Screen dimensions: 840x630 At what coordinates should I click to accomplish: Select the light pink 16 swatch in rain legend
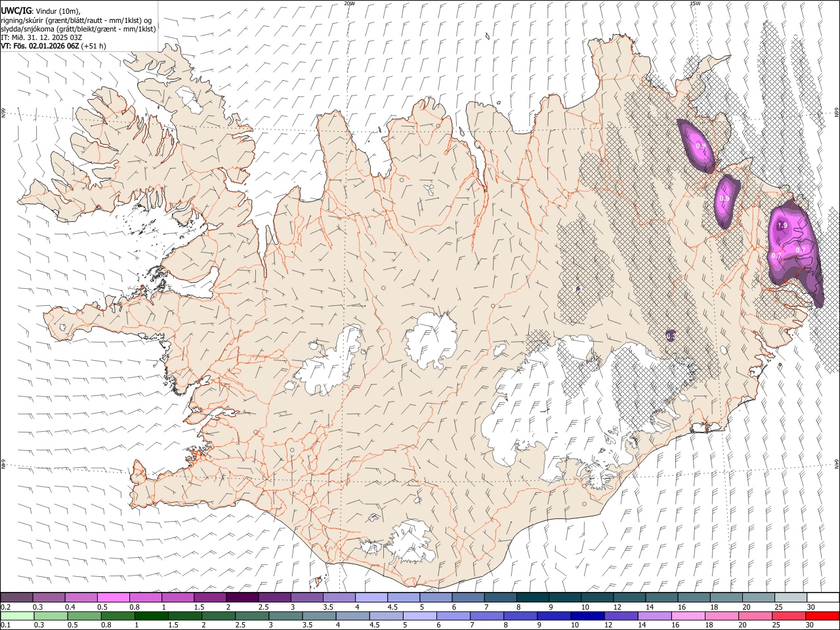[688, 616]
